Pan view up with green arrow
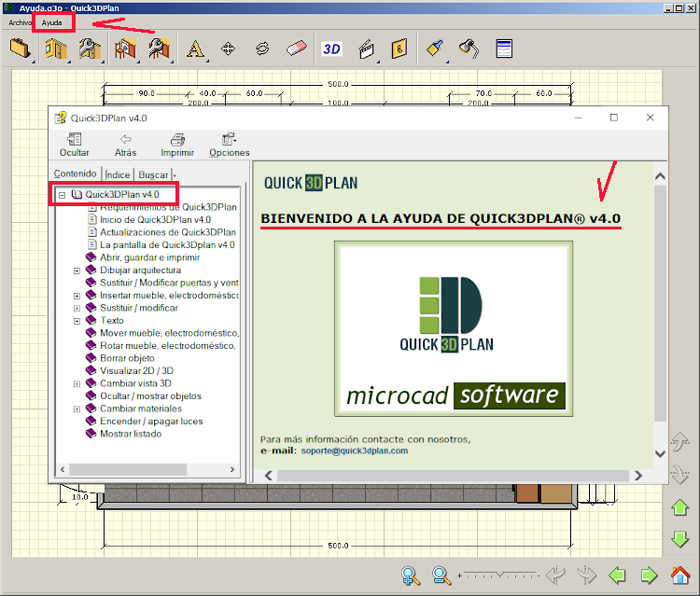This screenshot has width=700, height=596. tap(679, 507)
